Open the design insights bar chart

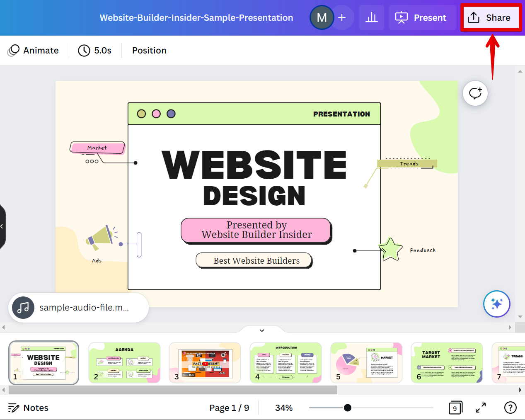pyautogui.click(x=371, y=17)
